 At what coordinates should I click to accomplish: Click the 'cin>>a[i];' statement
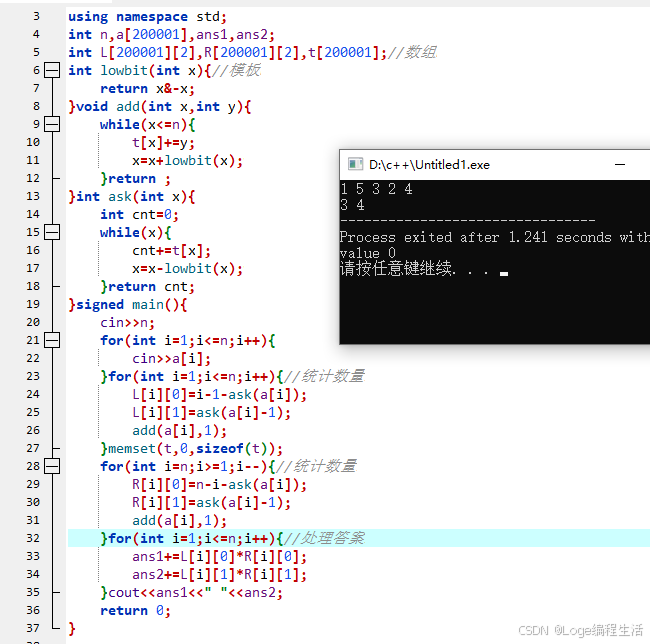pos(171,358)
